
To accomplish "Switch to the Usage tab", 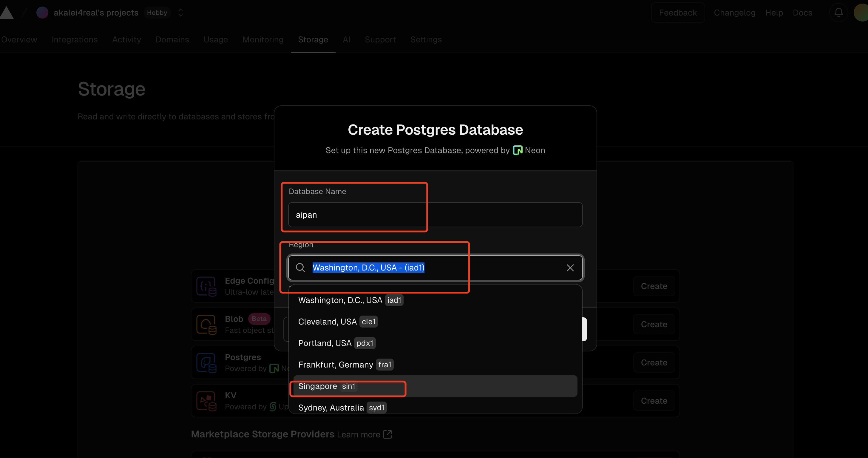I will (x=216, y=39).
